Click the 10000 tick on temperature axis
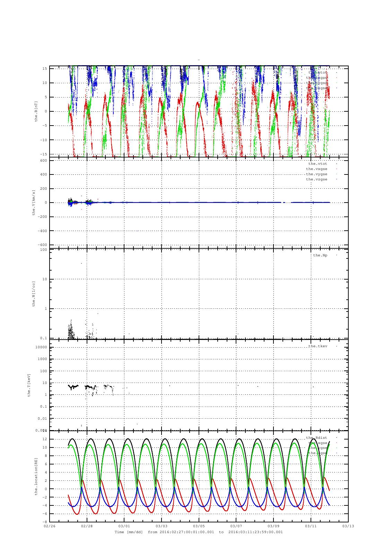392x555 pixels. point(41,347)
